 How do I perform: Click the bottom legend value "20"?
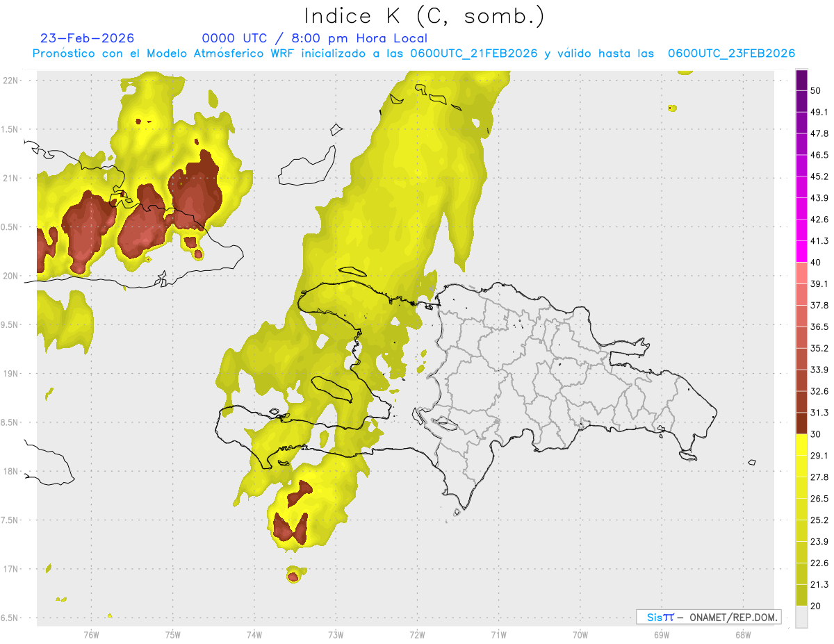pos(816,606)
